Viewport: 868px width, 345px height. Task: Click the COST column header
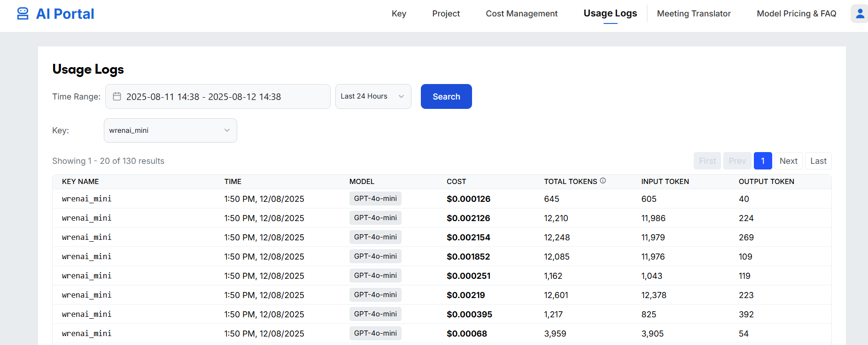pyautogui.click(x=456, y=182)
